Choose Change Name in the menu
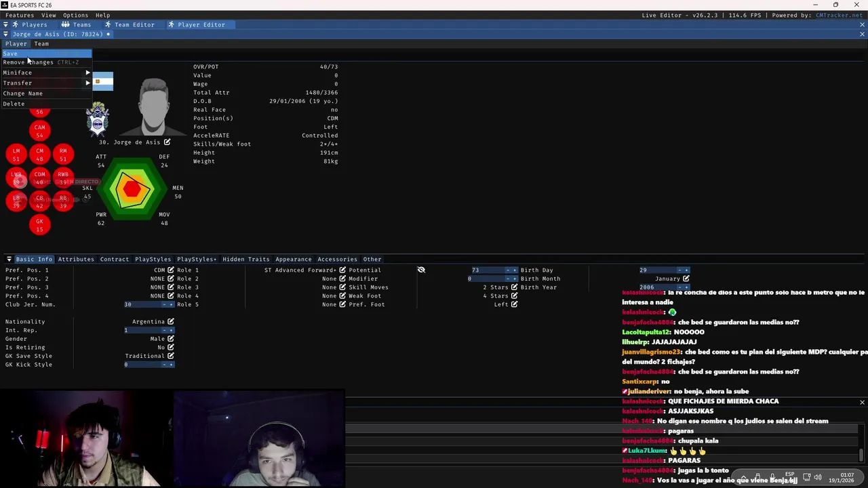868x488 pixels. [46, 94]
